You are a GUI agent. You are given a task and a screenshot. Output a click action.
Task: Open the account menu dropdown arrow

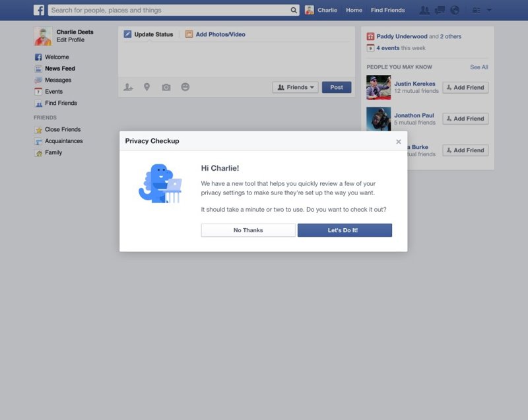pyautogui.click(x=489, y=10)
